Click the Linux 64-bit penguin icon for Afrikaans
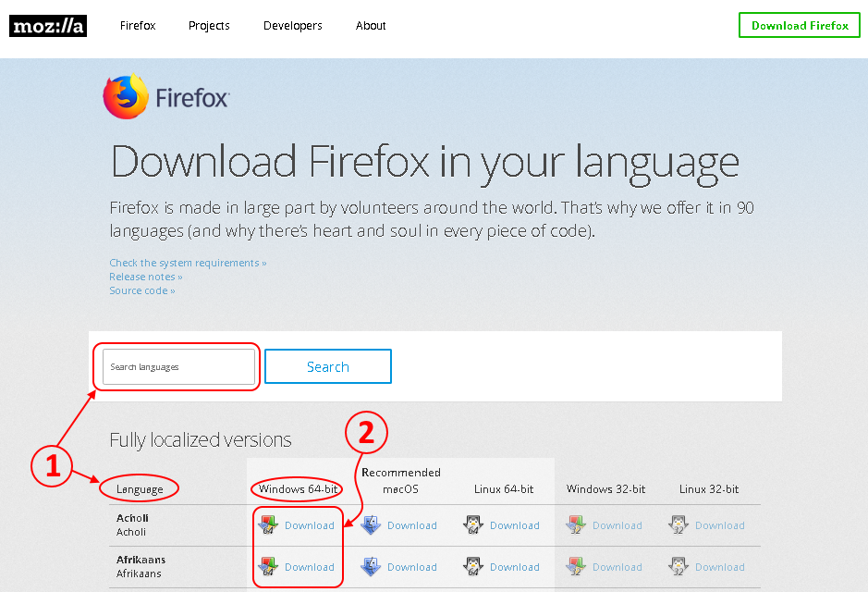The image size is (868, 592). click(x=473, y=566)
